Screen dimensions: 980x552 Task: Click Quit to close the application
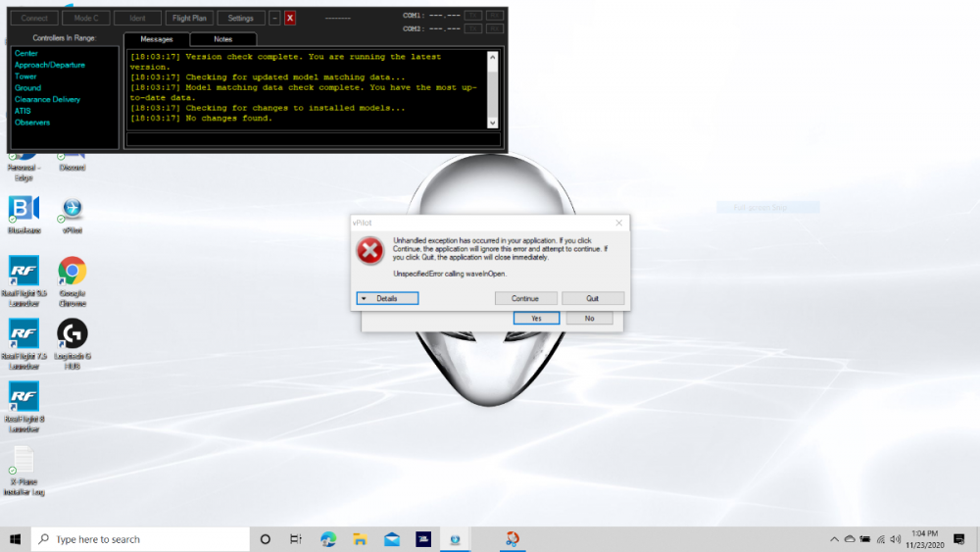592,298
